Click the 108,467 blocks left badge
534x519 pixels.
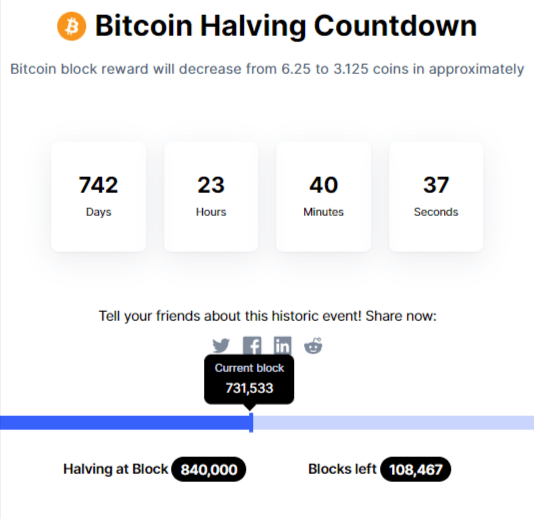(415, 469)
